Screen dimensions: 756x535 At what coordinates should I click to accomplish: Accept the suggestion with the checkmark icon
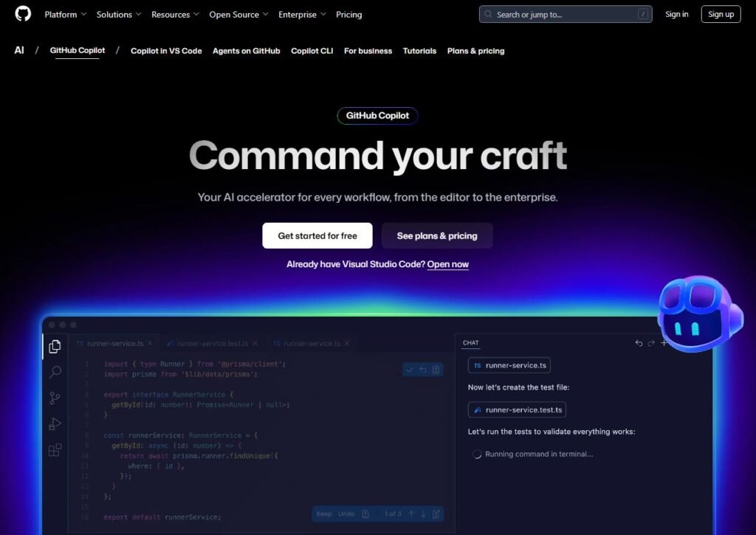(x=410, y=369)
